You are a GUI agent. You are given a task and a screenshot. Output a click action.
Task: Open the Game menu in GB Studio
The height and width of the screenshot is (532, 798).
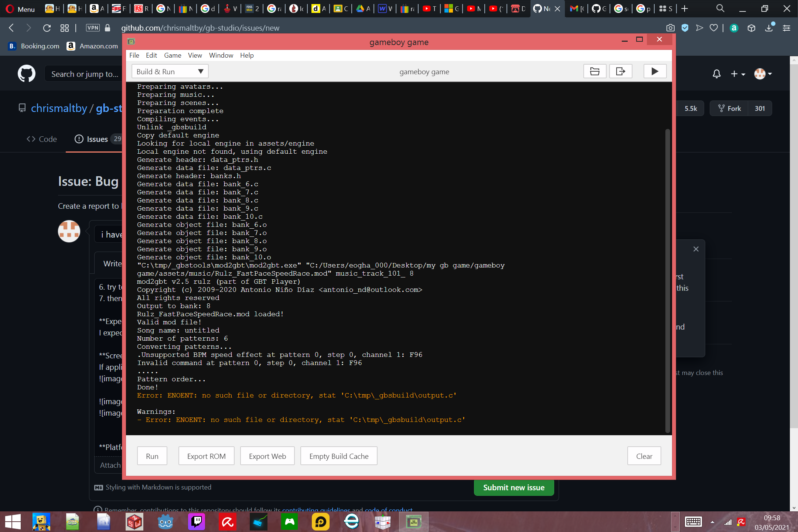(x=173, y=55)
